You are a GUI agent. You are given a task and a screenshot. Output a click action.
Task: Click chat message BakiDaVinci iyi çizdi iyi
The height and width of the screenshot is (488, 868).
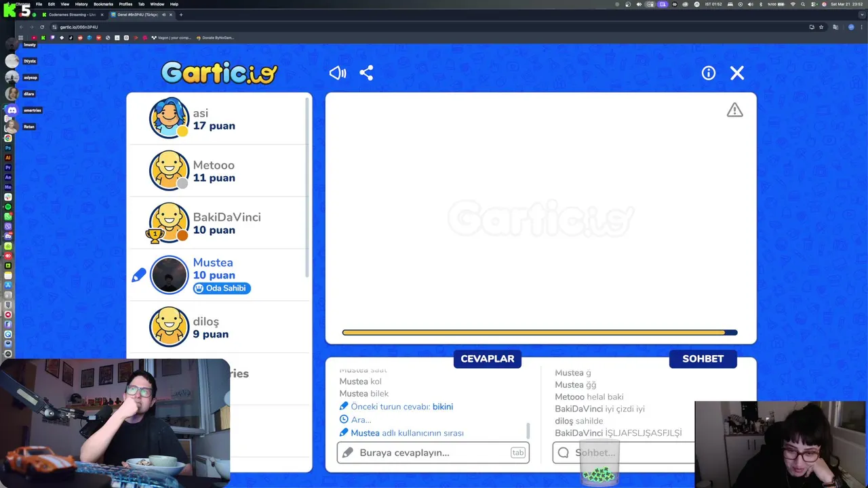click(x=599, y=409)
